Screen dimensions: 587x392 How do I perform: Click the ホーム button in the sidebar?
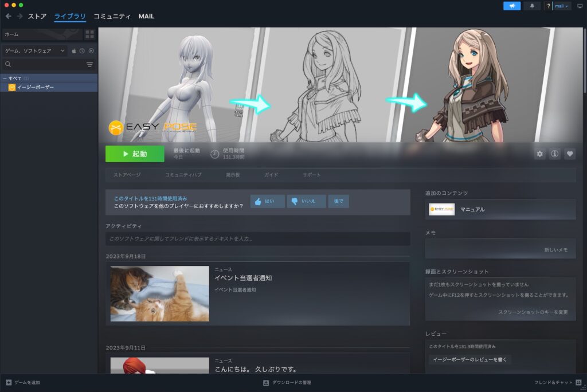42,34
